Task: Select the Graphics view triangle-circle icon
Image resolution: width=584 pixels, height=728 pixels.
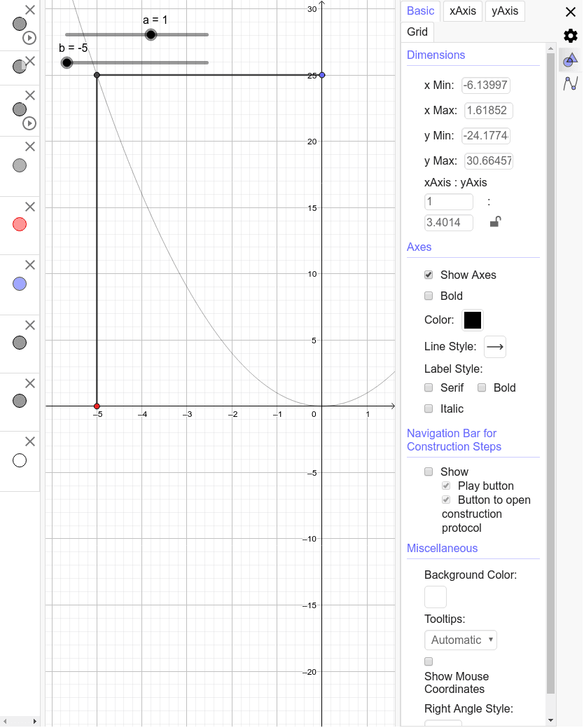Action: pos(570,60)
